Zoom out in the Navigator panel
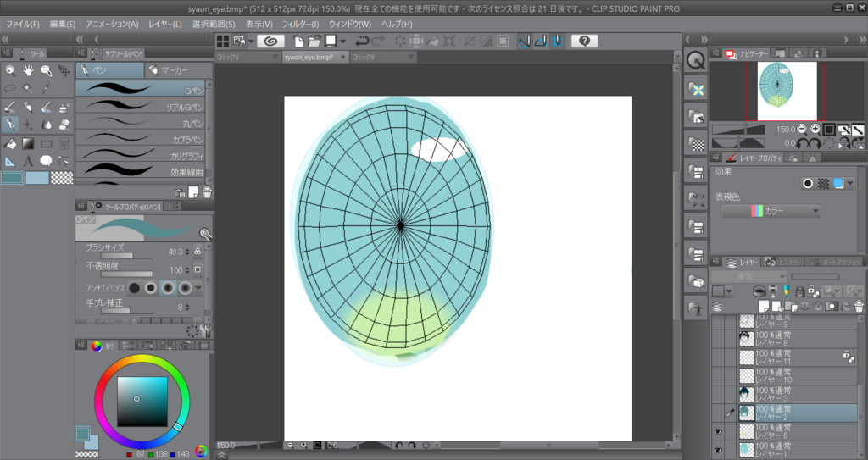 [802, 129]
